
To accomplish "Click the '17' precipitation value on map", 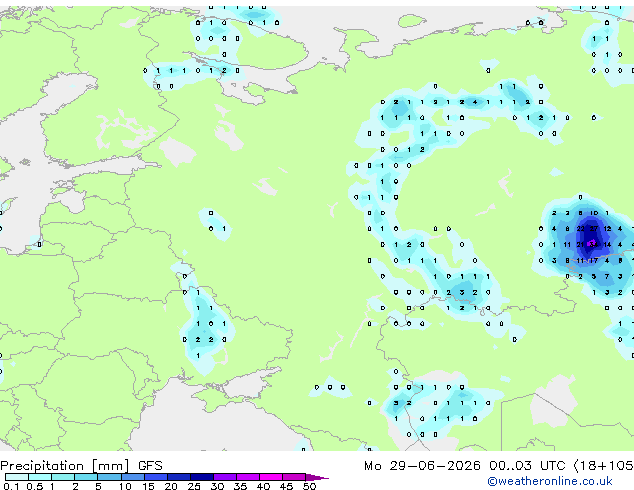I will click(593, 260).
